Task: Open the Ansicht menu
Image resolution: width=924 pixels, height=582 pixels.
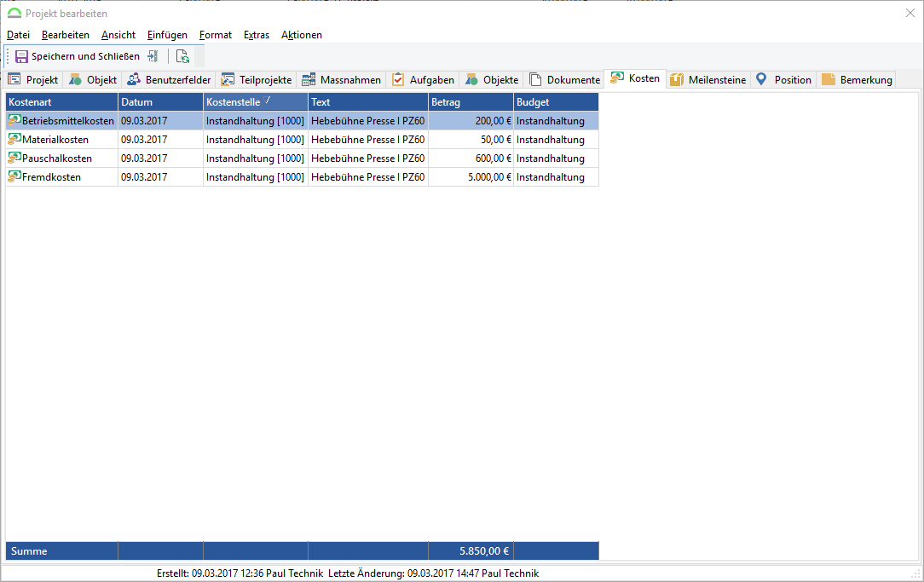Action: [x=118, y=35]
